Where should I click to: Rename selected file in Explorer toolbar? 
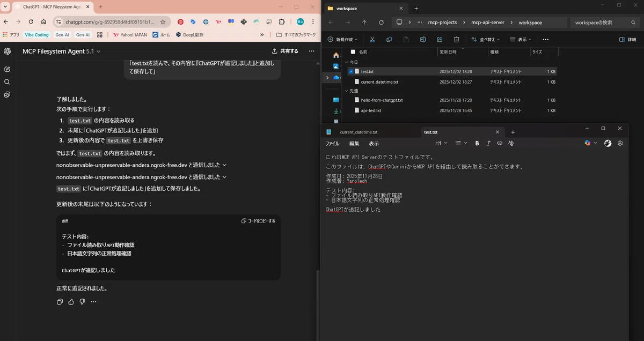[x=423, y=40]
